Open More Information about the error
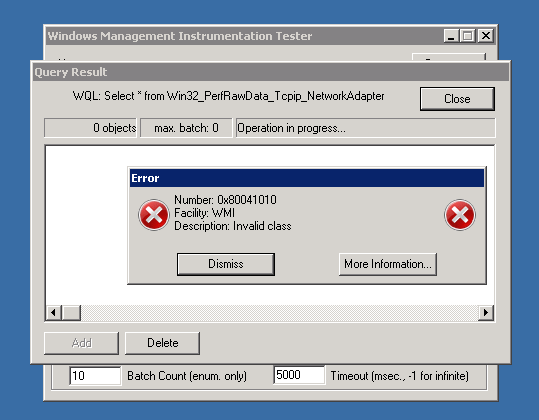 387,264
